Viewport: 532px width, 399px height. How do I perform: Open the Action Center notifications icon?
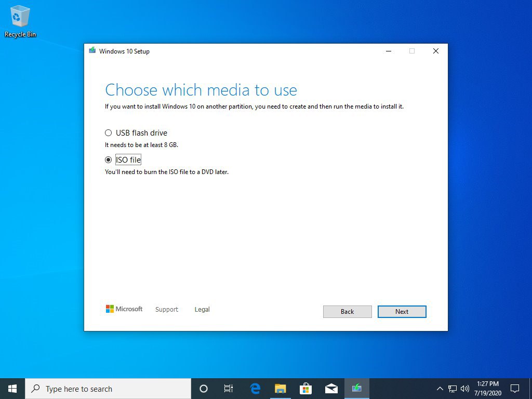(x=515, y=389)
